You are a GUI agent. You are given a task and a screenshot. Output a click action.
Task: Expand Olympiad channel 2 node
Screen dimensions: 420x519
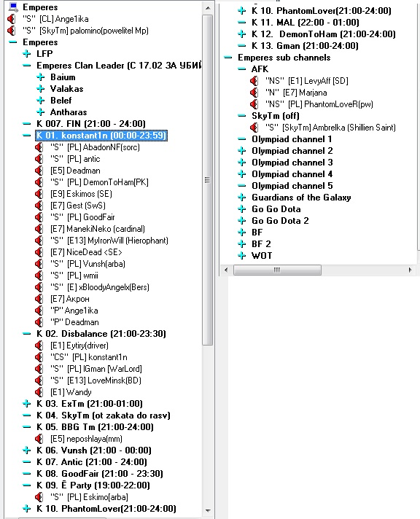pos(242,151)
